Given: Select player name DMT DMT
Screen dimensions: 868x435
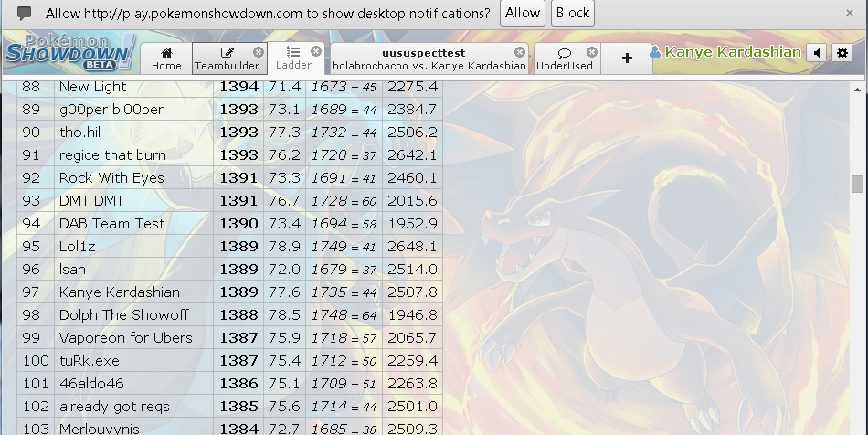Looking at the screenshot, I should point(91,200).
